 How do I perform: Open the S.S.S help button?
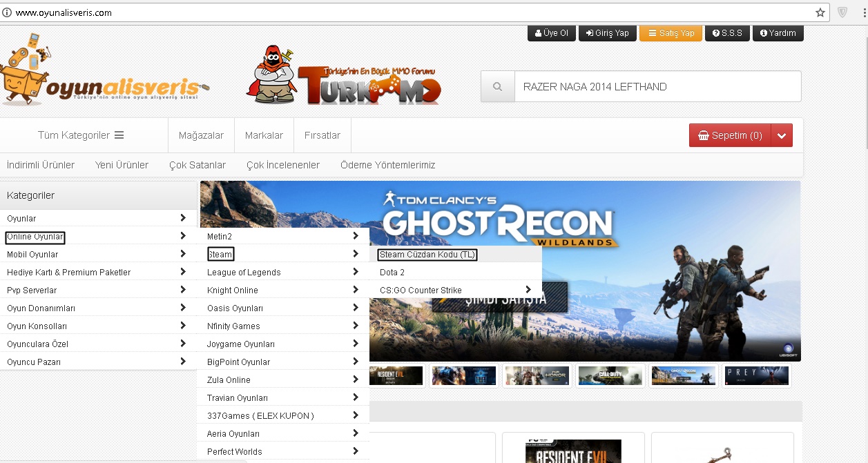pyautogui.click(x=727, y=33)
